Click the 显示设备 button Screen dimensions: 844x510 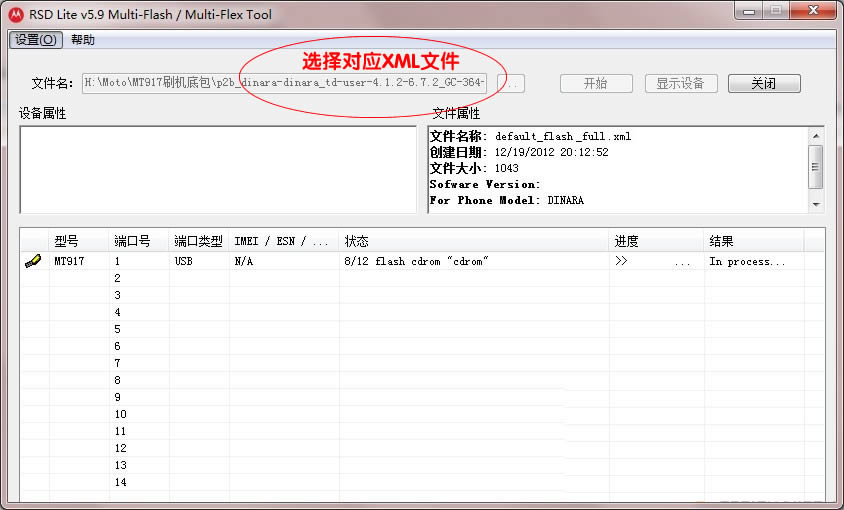point(680,84)
